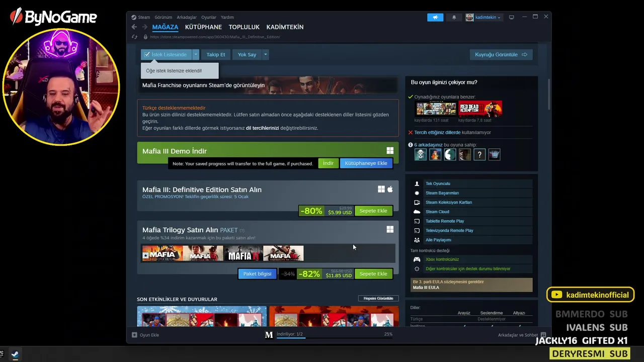Open the first snowy announcement thumbnail

(202, 316)
